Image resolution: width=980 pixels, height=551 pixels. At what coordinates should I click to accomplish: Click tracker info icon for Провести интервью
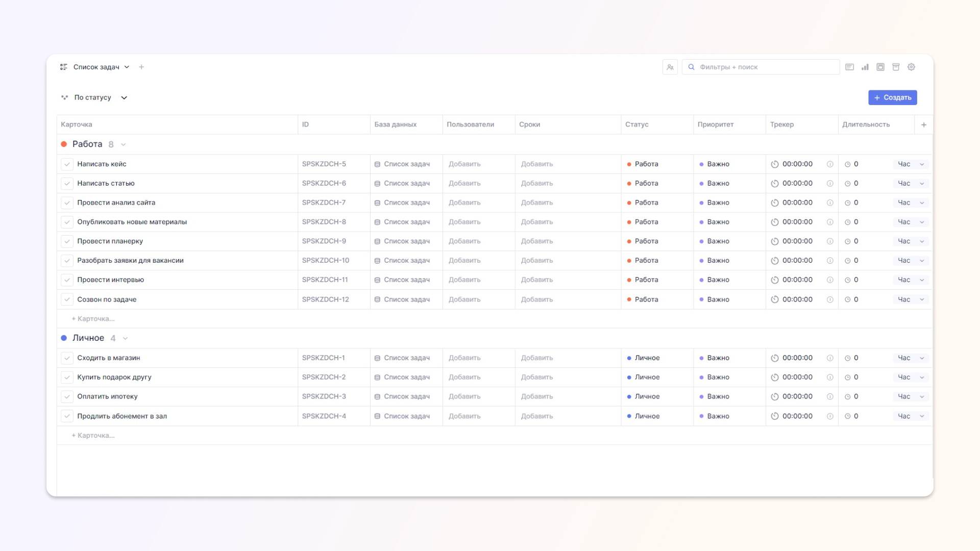click(x=830, y=280)
